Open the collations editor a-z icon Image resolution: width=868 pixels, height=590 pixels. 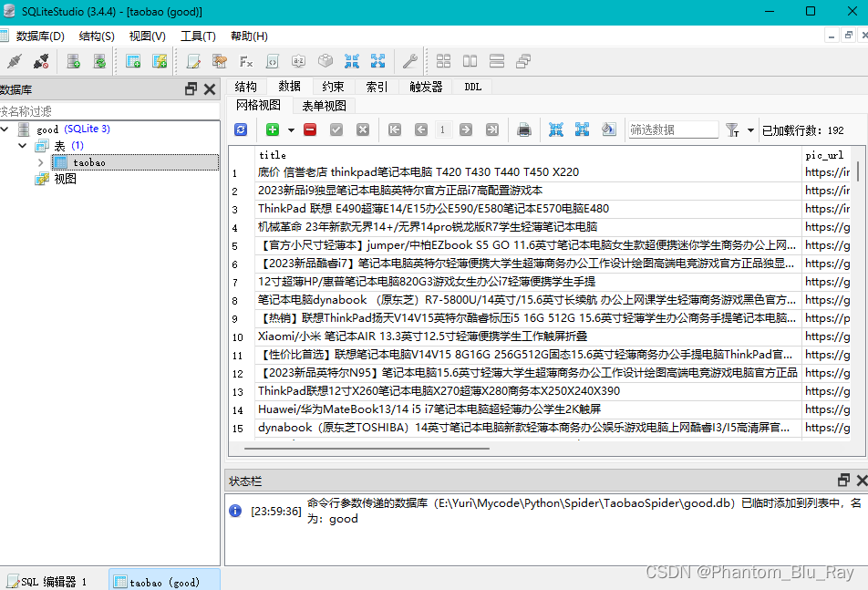click(299, 61)
